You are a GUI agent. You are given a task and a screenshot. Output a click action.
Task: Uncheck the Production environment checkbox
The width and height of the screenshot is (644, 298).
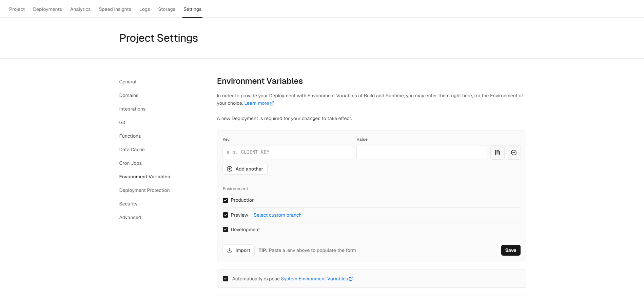point(226,200)
